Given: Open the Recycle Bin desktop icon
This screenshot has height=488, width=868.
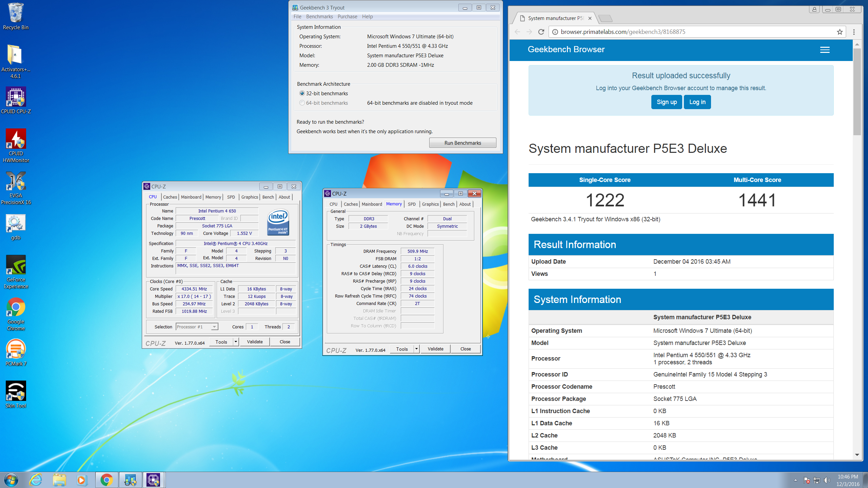Looking at the screenshot, I should click(x=16, y=16).
